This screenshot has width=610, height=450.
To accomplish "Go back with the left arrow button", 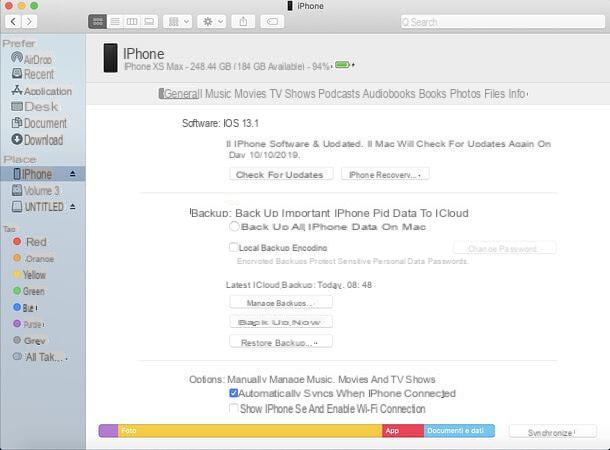I will pyautogui.click(x=13, y=21).
